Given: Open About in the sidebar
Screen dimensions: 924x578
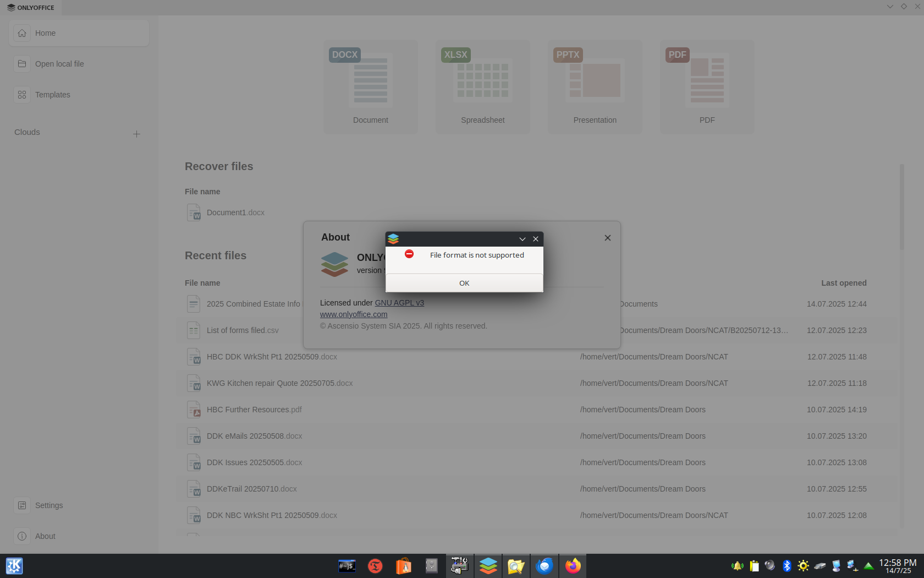Looking at the screenshot, I should click(79, 536).
